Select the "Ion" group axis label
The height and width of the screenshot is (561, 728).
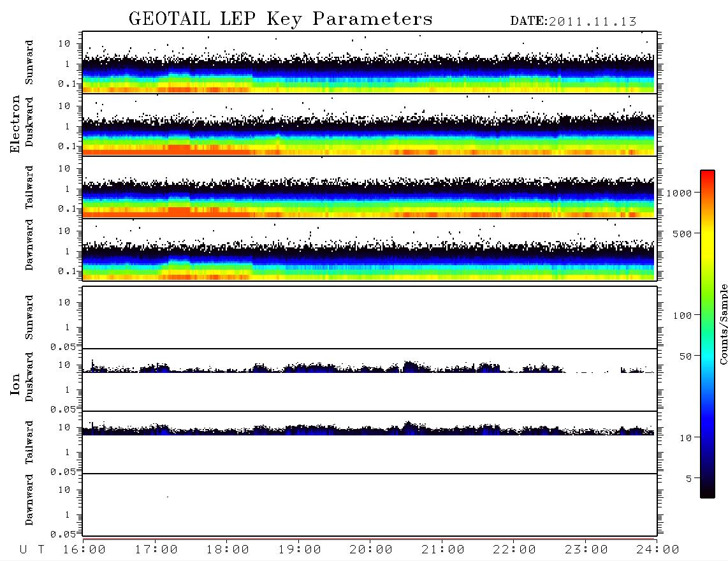point(15,384)
